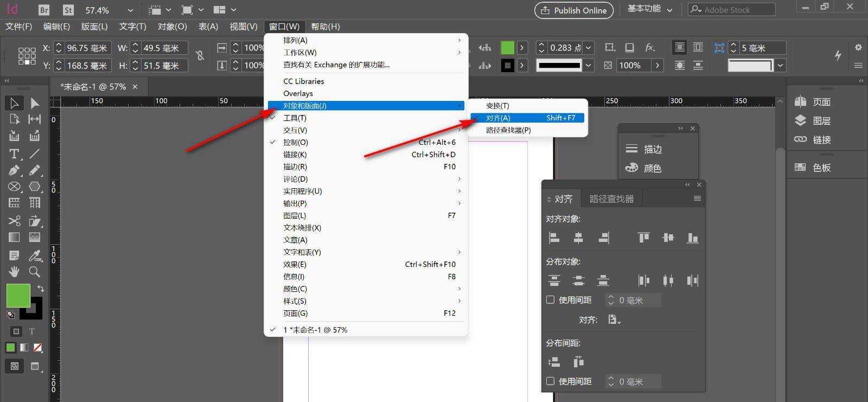868x402 pixels.
Task: Click the align top edges icon
Action: click(643, 238)
